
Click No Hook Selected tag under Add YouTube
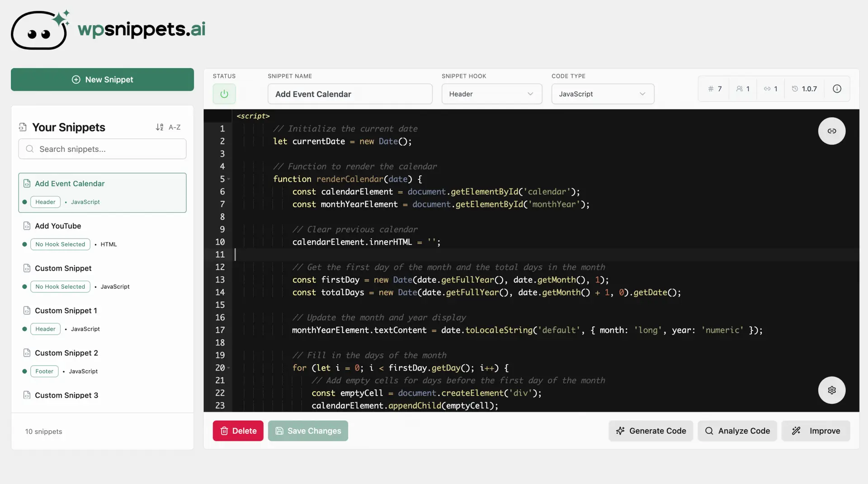[x=60, y=244]
